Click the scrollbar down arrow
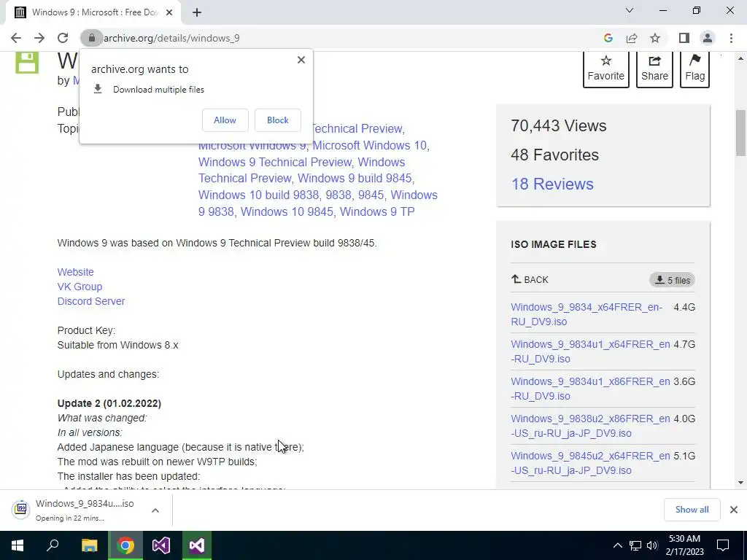 pos(740,483)
